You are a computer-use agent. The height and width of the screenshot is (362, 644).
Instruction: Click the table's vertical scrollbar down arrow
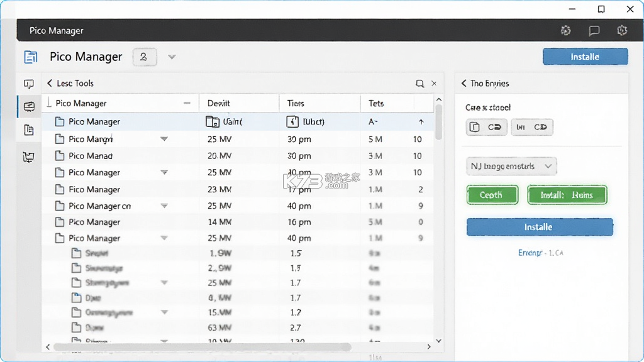(438, 341)
